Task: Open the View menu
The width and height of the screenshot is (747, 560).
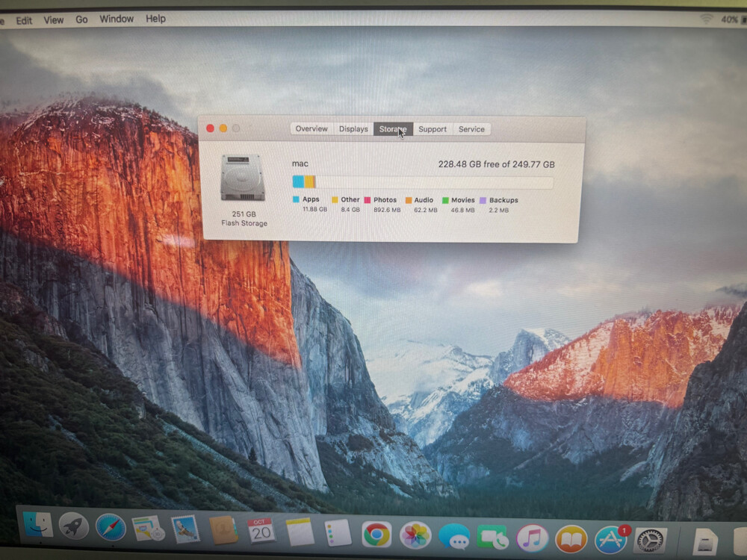Action: click(x=53, y=19)
